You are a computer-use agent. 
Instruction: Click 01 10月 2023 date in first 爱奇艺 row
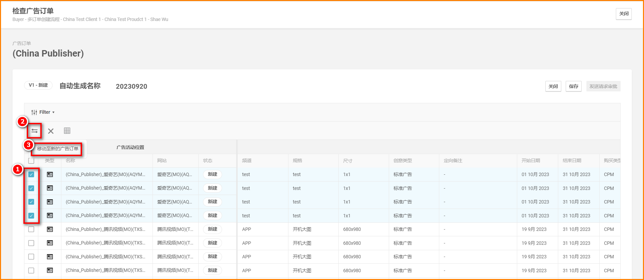[x=535, y=174]
